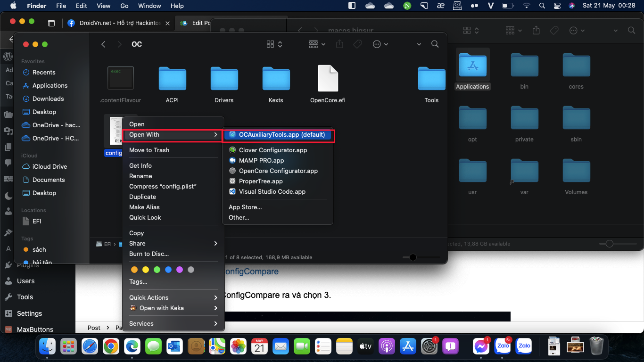This screenshot has height=362, width=644.
Task: Open the group-by dropdown in toolbar
Action: [x=317, y=44]
